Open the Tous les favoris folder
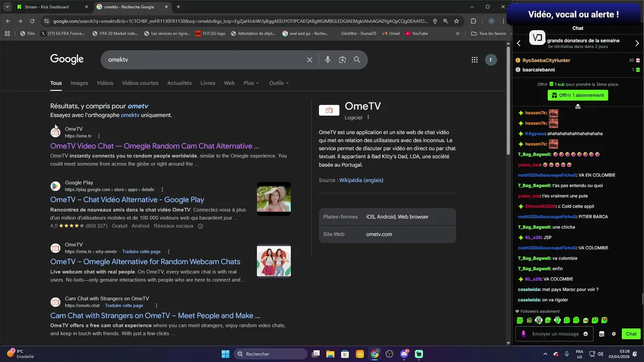644x362 pixels. pyautogui.click(x=489, y=34)
